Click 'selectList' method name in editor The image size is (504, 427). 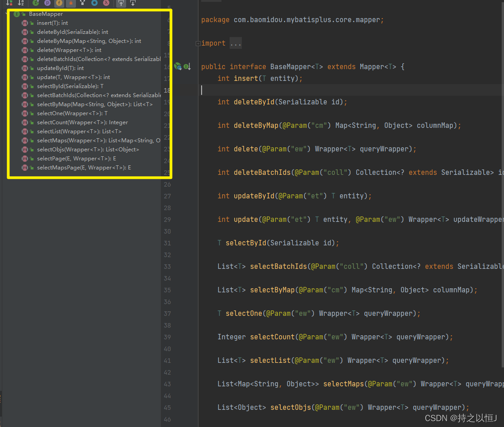click(270, 361)
